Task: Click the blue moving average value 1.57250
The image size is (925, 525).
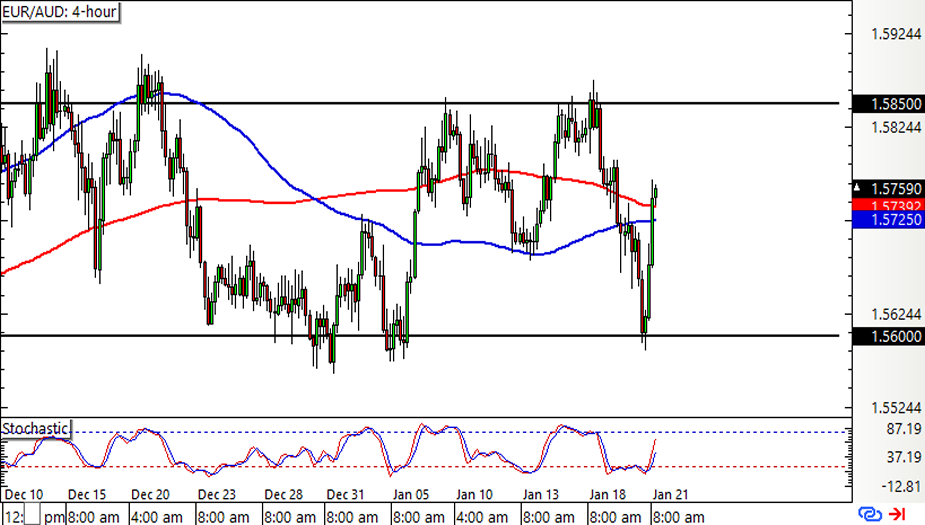Action: point(888,220)
